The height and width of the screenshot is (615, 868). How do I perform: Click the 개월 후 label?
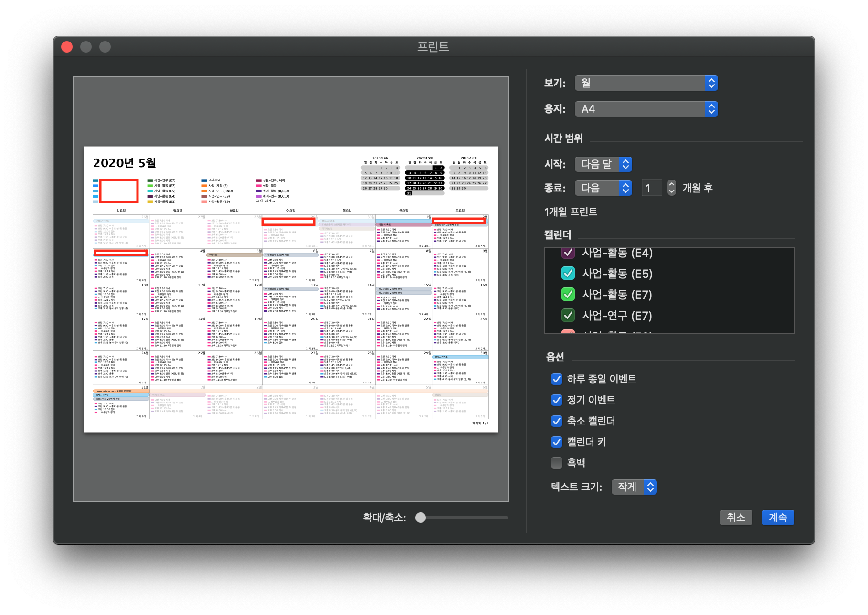click(x=698, y=188)
